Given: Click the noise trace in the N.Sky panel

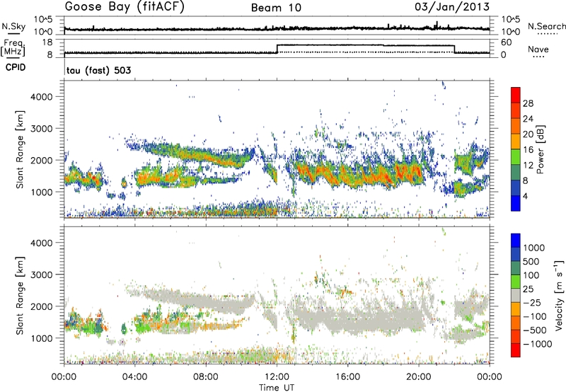Looking at the screenshot, I should tap(277, 28).
